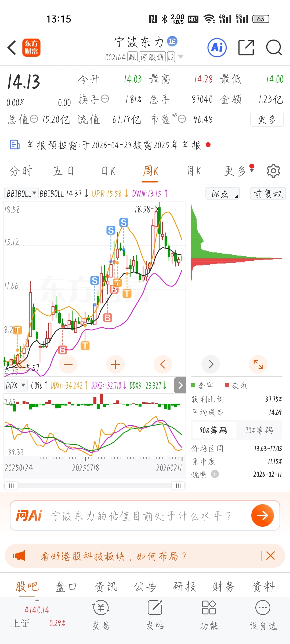The width and height of the screenshot is (290, 644).
Task: Expand 更多 chart period menu
Action: (x=239, y=171)
